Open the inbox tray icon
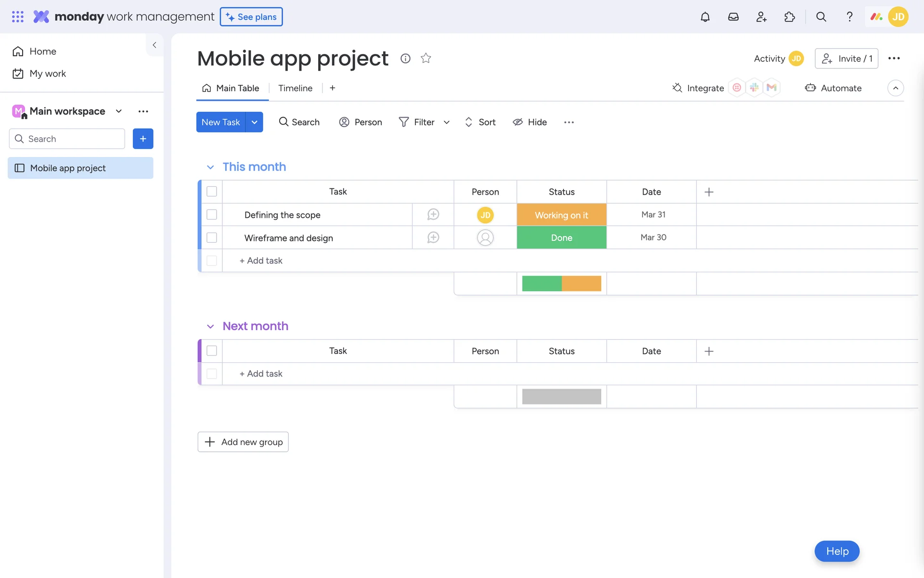This screenshot has height=578, width=924. [x=733, y=17]
